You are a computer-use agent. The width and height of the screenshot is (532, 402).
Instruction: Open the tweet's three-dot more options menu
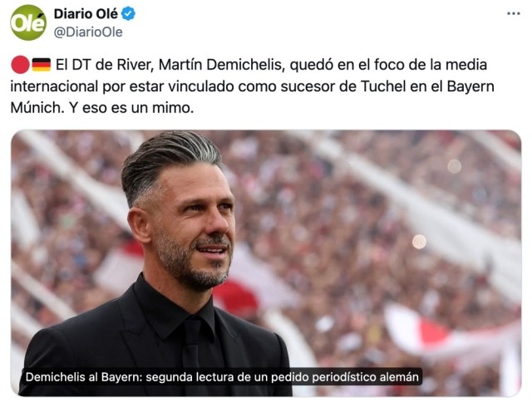(x=514, y=13)
